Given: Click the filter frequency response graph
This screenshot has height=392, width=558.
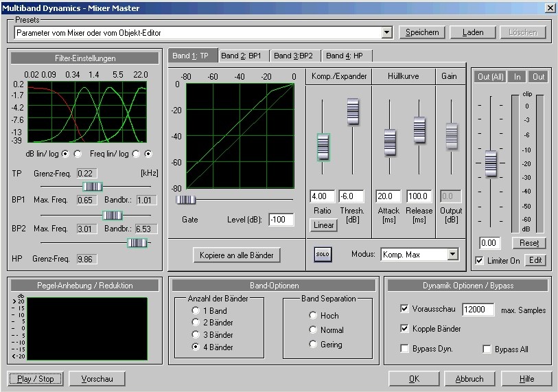Looking at the screenshot, I should [87, 112].
